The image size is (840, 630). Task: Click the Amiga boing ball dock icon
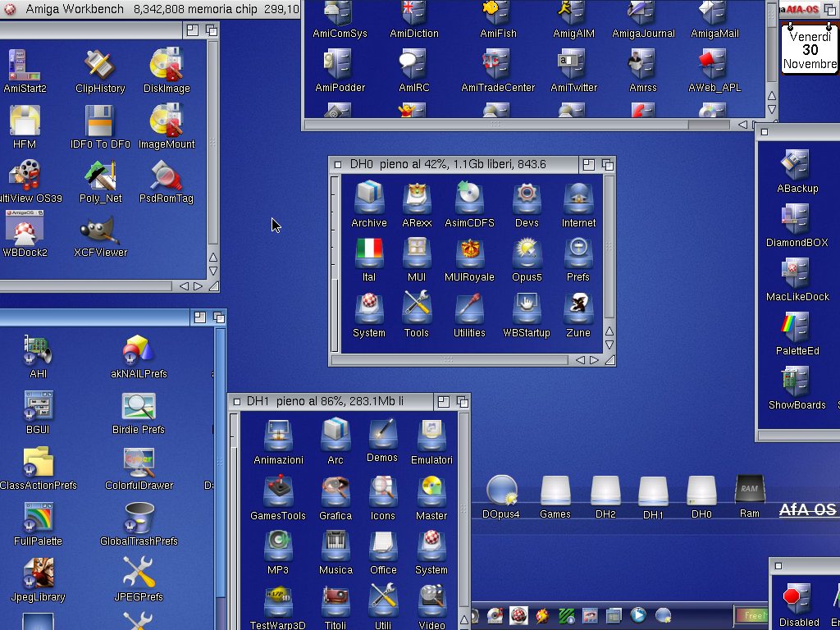518,615
